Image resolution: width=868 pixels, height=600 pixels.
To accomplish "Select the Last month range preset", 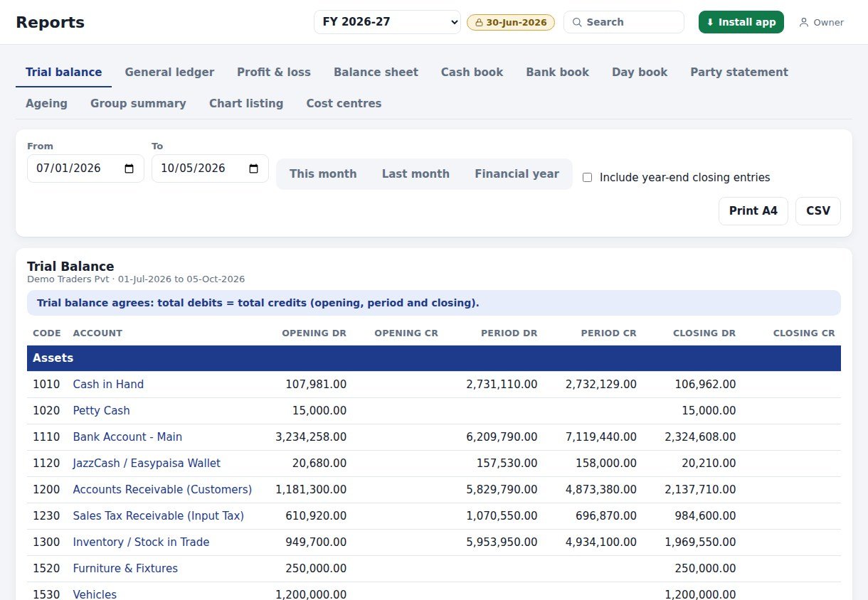I will pos(416,174).
